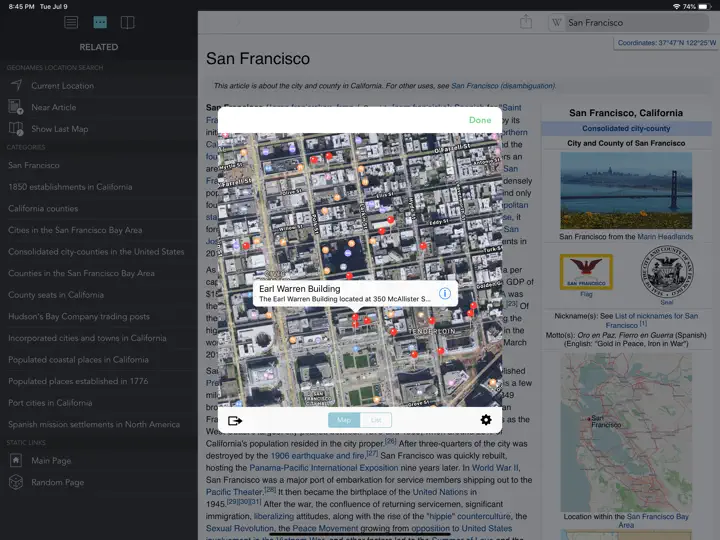Tap the Earl Warren Building callout title

point(299,288)
